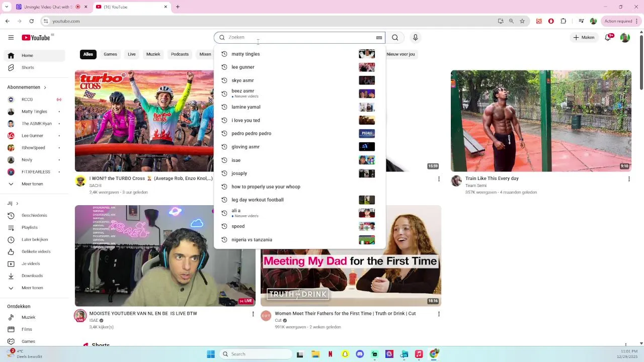Pick the 'leg day workout football' suggestion

(x=299, y=200)
